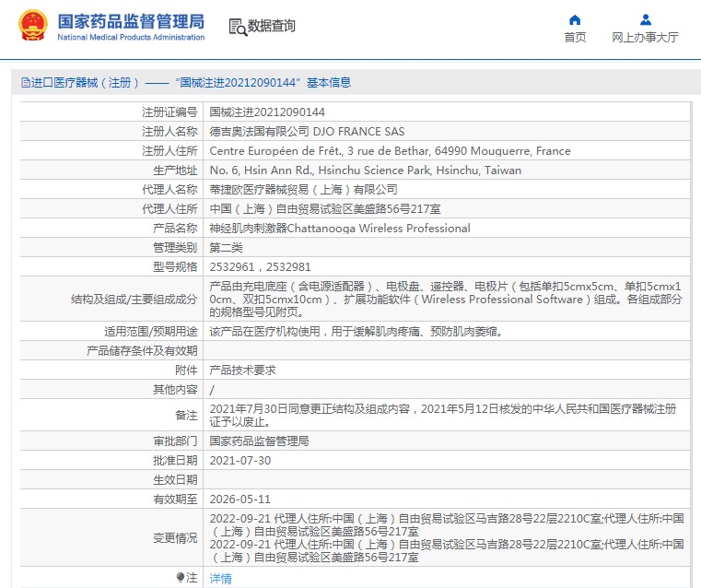The width and height of the screenshot is (701, 588).
Task: Click the Chattanooga Wireless Professional product name
Action: [x=340, y=228]
